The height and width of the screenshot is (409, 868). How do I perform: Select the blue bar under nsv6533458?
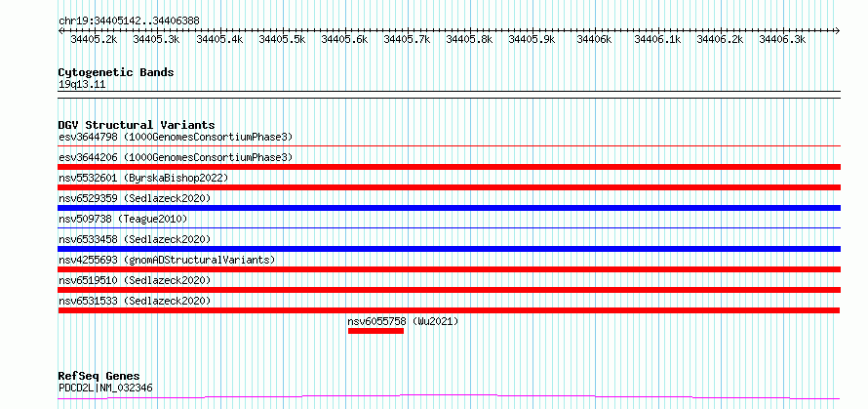(450, 249)
